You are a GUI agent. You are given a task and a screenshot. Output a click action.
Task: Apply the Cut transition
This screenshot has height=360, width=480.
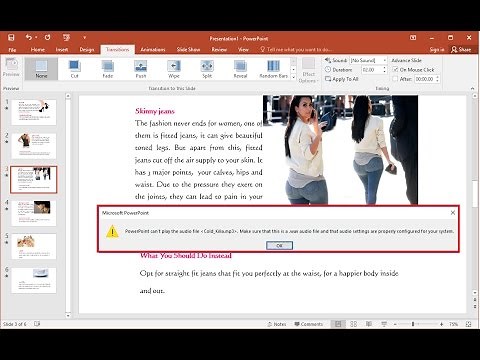point(74,69)
